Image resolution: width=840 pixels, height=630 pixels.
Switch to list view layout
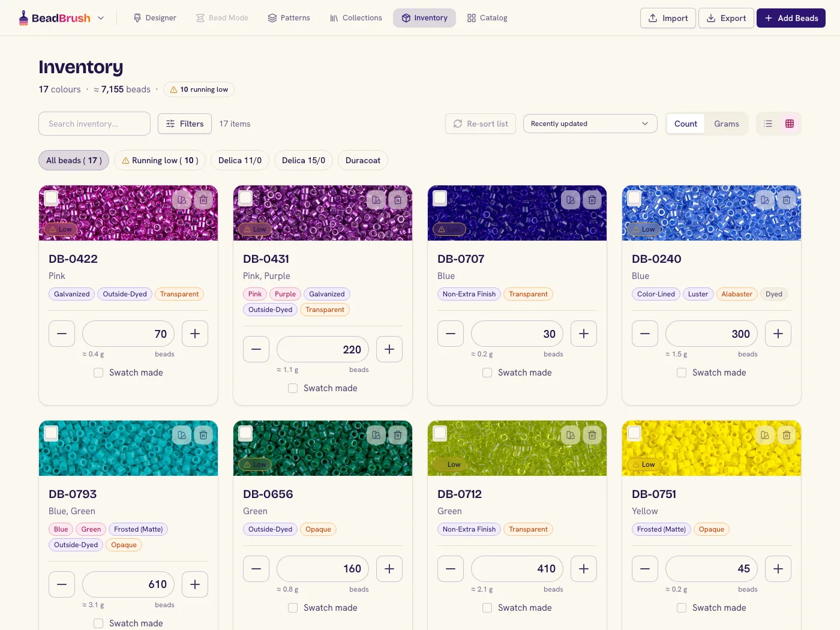pyautogui.click(x=768, y=124)
